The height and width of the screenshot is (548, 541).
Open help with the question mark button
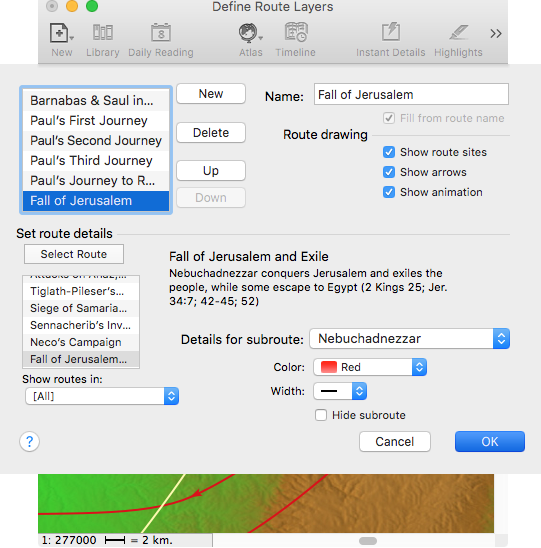point(29,441)
